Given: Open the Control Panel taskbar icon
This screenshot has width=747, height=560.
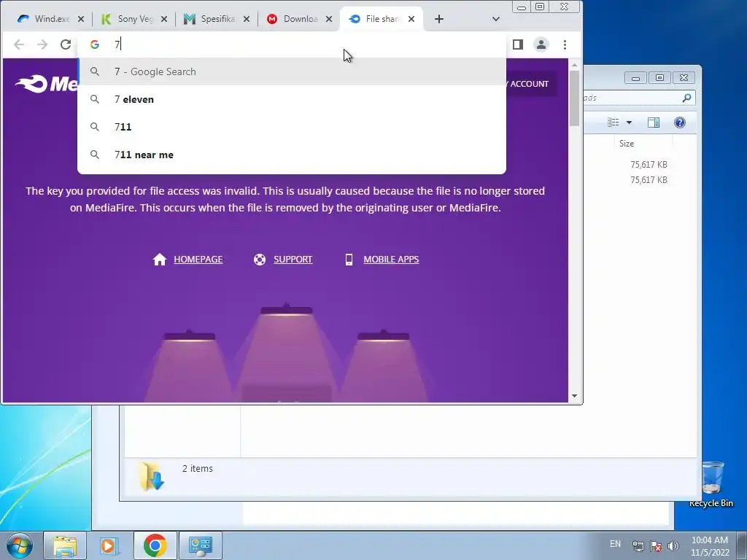Looking at the screenshot, I should click(x=200, y=545).
